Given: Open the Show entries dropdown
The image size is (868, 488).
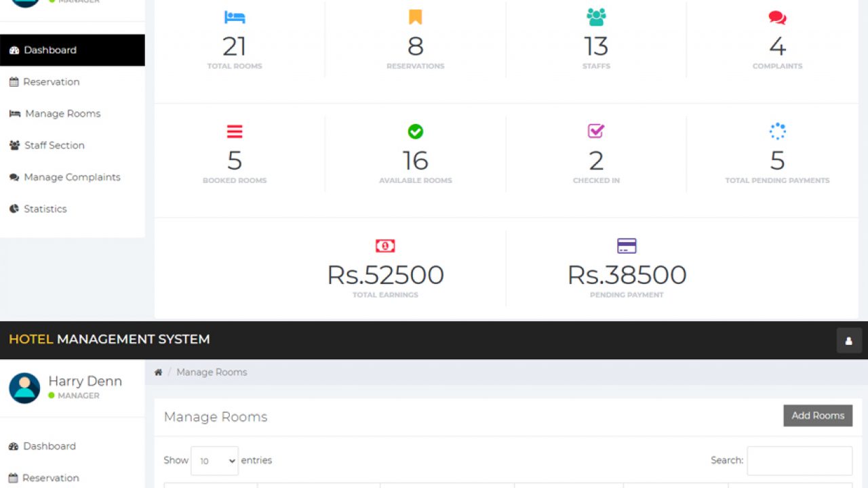Looking at the screenshot, I should point(214,461).
